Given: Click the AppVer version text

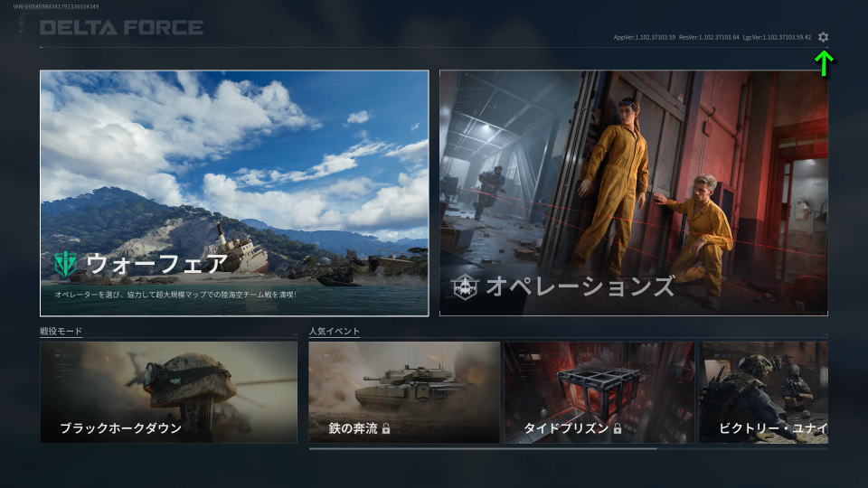Looking at the screenshot, I should click(645, 37).
